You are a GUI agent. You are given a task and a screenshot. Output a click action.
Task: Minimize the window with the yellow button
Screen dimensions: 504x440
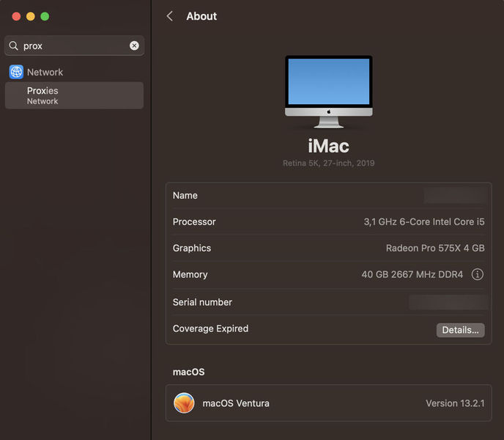(x=31, y=16)
